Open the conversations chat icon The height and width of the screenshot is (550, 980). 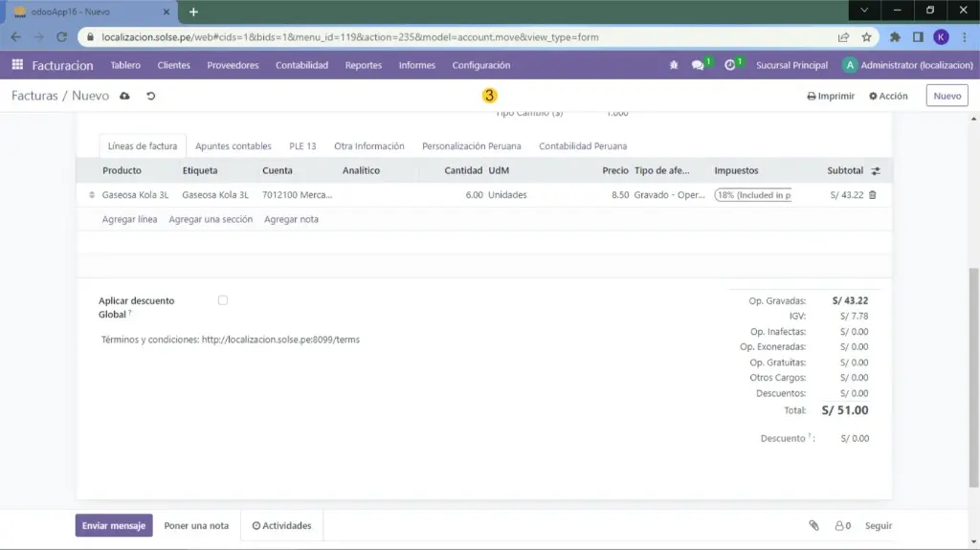[x=698, y=65]
